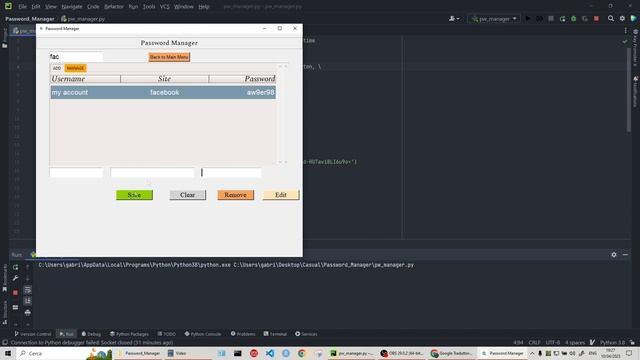Screen dimensions: 640x360
Task: Open the TODO tool window
Action: (167, 334)
